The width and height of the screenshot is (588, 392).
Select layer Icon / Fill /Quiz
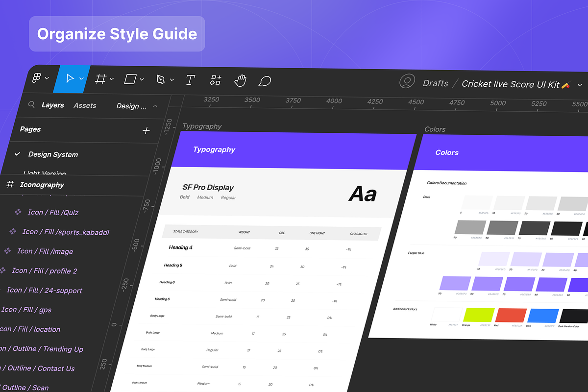pos(53,212)
